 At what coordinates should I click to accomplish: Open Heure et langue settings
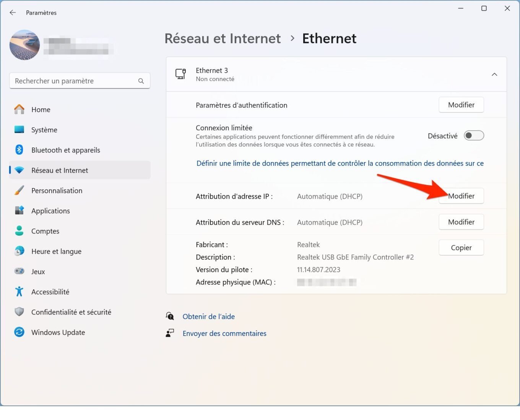point(80,251)
